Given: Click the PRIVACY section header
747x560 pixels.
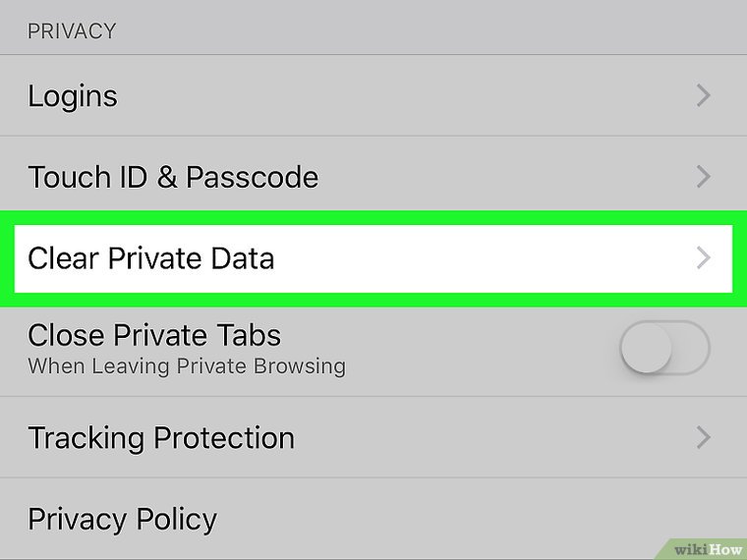Looking at the screenshot, I should 72,31.
